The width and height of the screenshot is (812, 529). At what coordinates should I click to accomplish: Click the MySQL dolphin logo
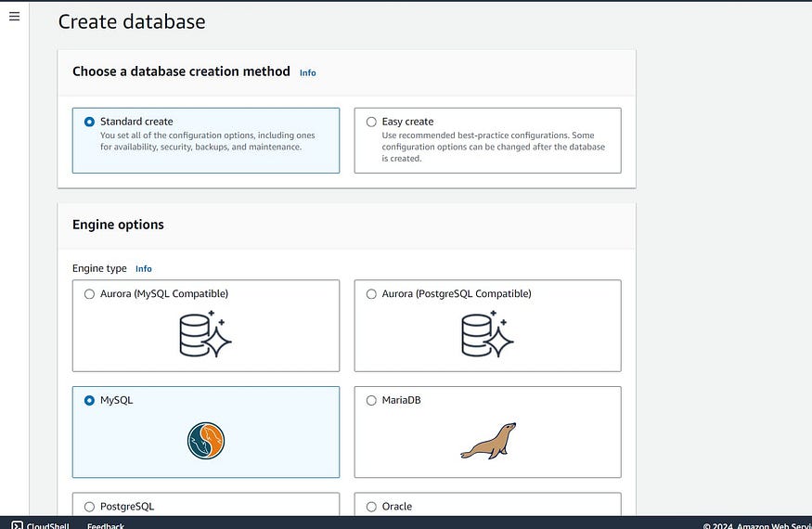pyautogui.click(x=206, y=441)
